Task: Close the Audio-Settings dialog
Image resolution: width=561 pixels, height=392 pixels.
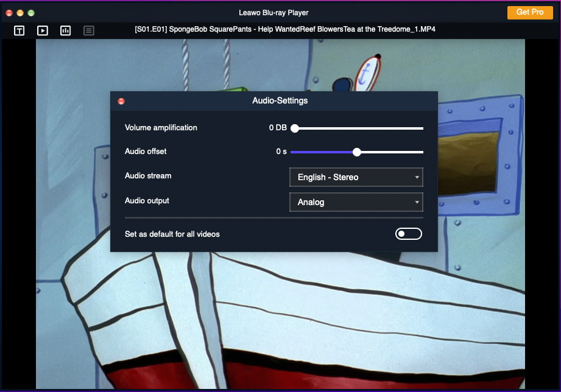Action: coord(121,101)
